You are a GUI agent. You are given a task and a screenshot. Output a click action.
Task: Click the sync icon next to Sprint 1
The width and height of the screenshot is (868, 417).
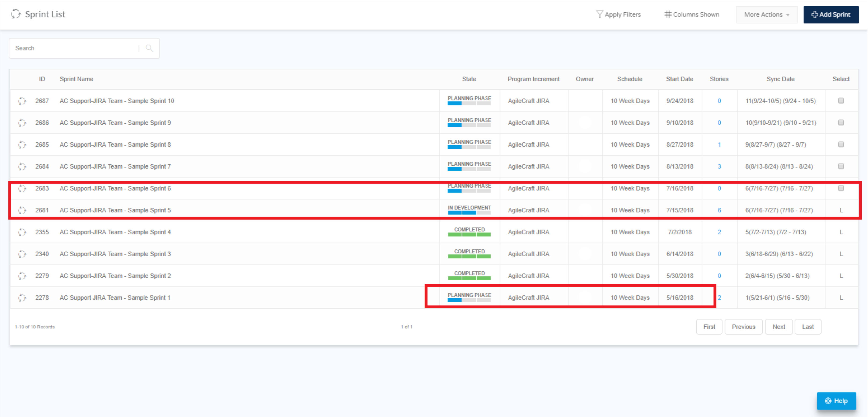point(22,297)
